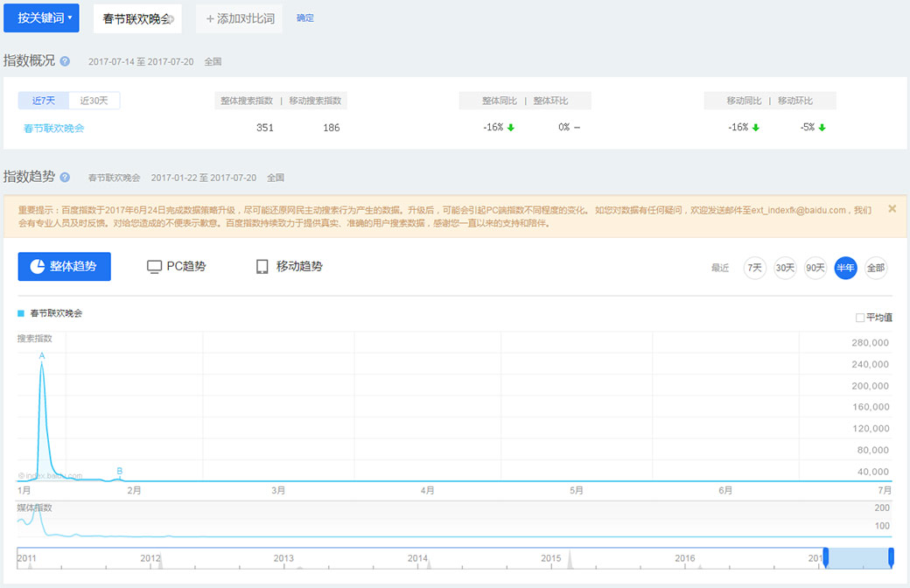
Task: Toggle the 春节联欢晚会 legend swatch
Action: point(21,313)
